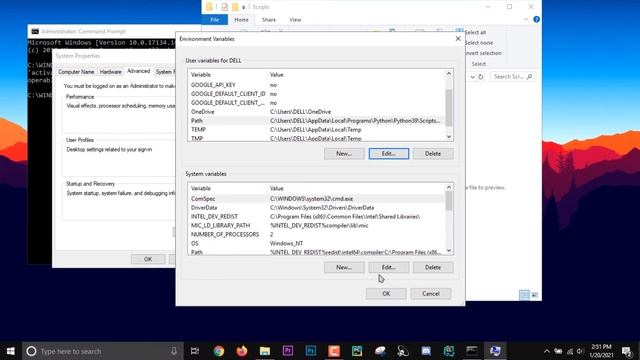Select the GOOGLE_API_KEY user variable

click(x=316, y=85)
